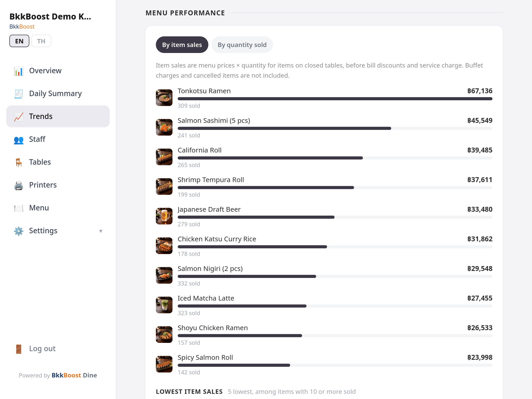Click the Tonkotsu Ramen sales bar
Screen dimensions: 532x399
click(x=335, y=99)
